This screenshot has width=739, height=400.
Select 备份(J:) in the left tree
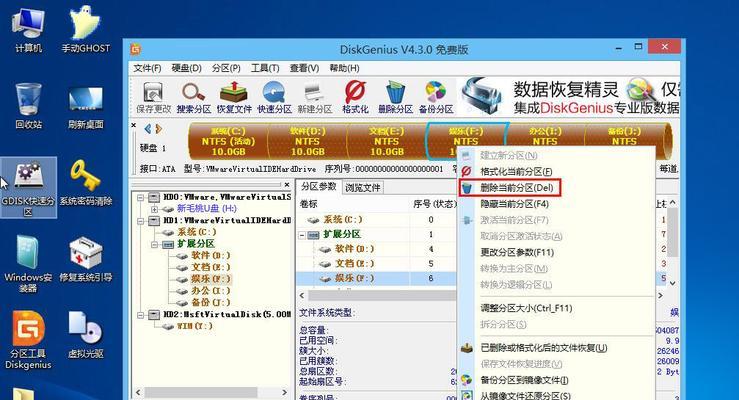[x=210, y=303]
